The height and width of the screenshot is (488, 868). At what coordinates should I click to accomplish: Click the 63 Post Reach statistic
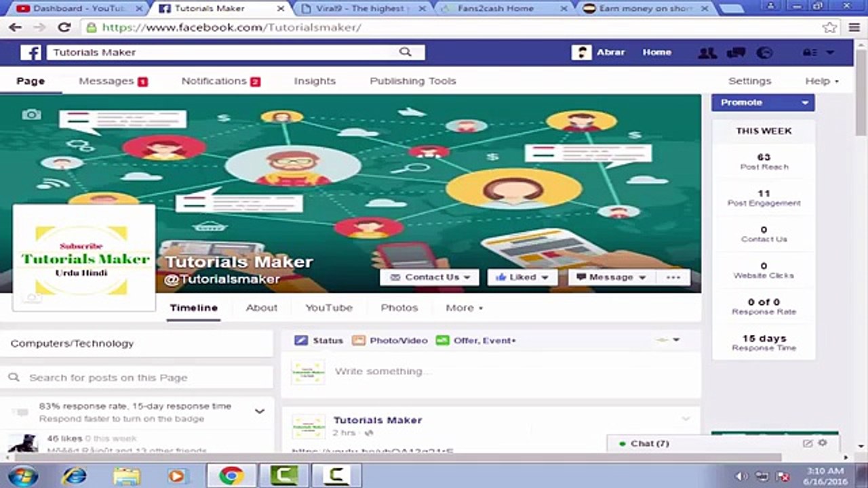tap(764, 161)
